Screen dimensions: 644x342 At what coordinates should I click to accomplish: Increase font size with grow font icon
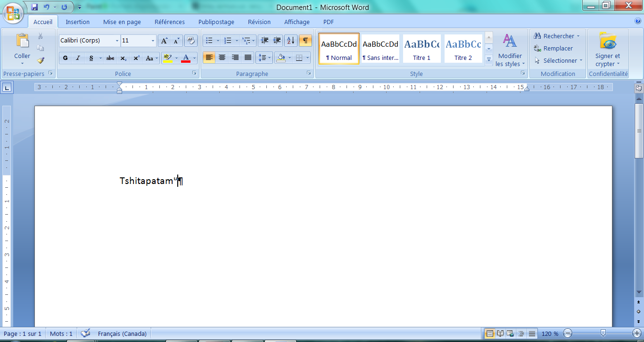164,41
